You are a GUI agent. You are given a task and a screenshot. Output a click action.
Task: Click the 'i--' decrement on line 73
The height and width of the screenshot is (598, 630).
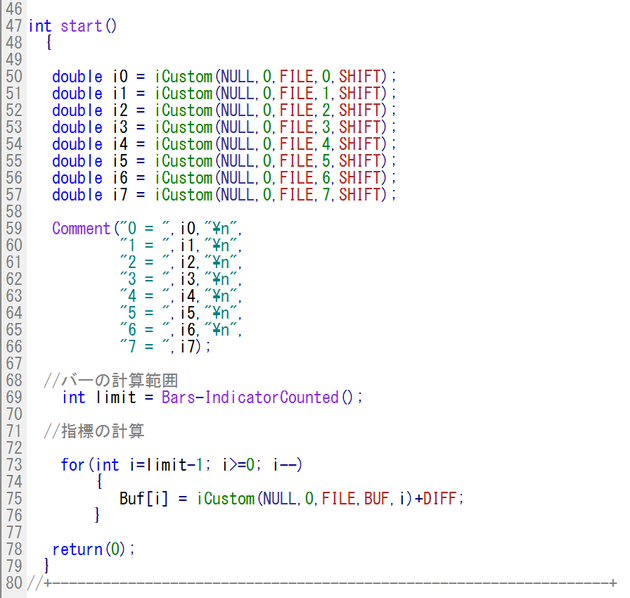point(285,465)
